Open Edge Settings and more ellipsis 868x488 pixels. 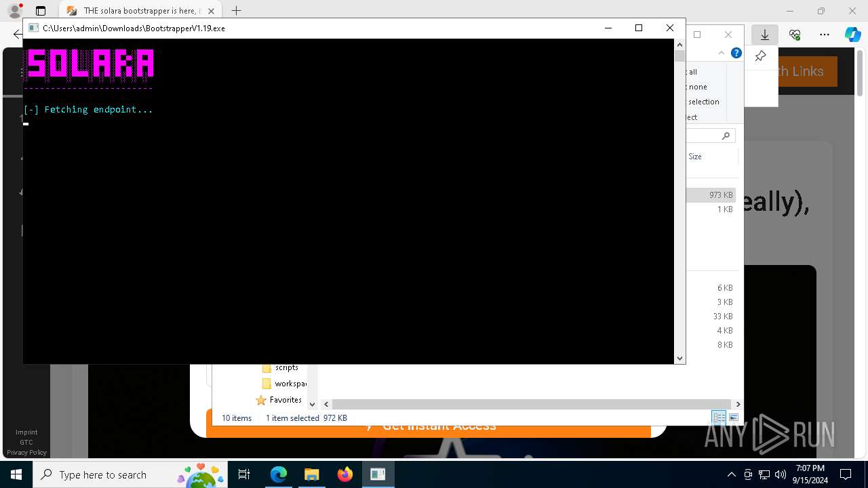[x=825, y=35]
